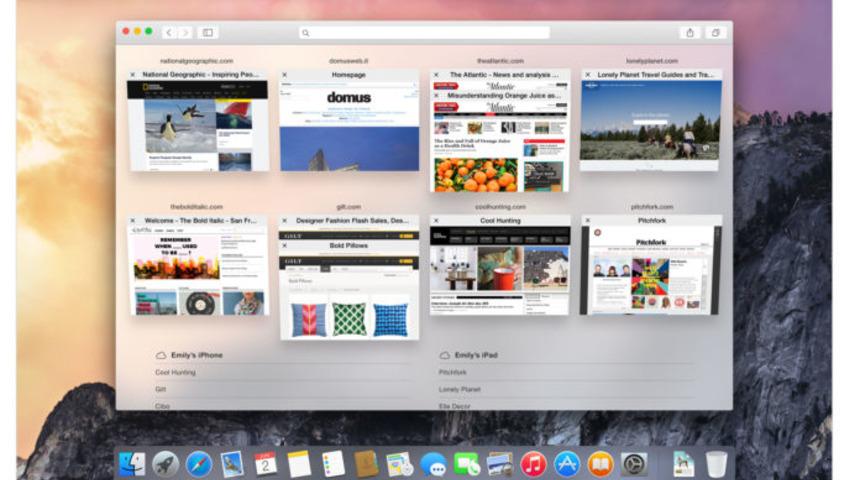
Task: Open FaceTime from the Dock
Action: coord(466,464)
